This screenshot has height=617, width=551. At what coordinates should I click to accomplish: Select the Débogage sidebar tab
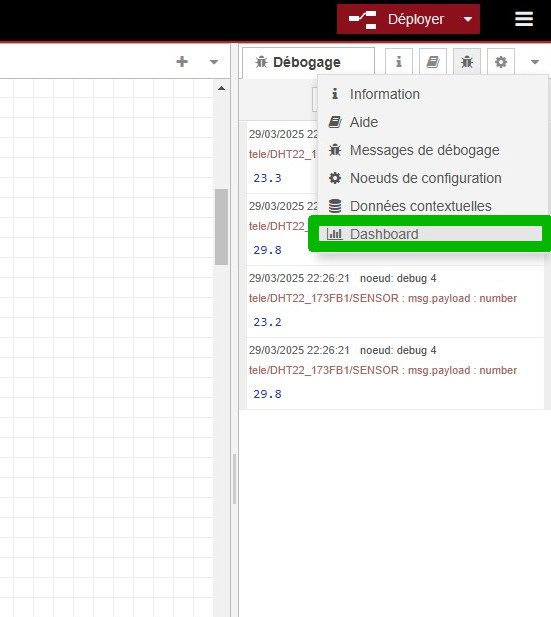point(308,62)
